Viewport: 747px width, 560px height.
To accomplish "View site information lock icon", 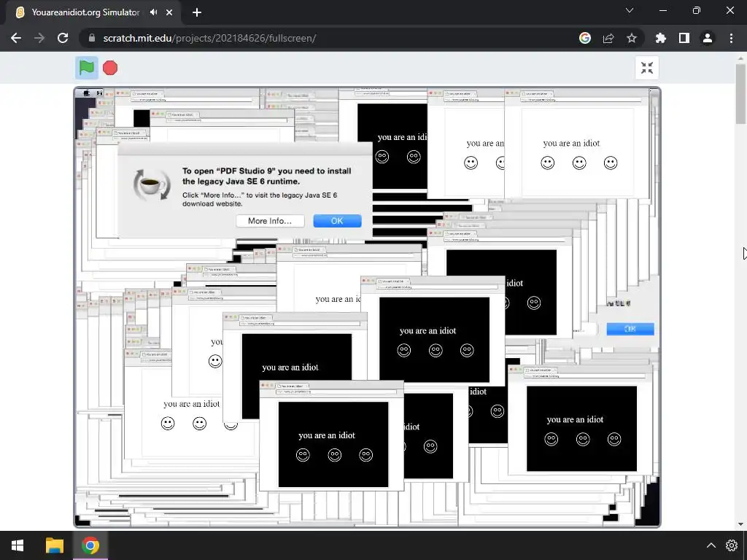I will click(92, 38).
